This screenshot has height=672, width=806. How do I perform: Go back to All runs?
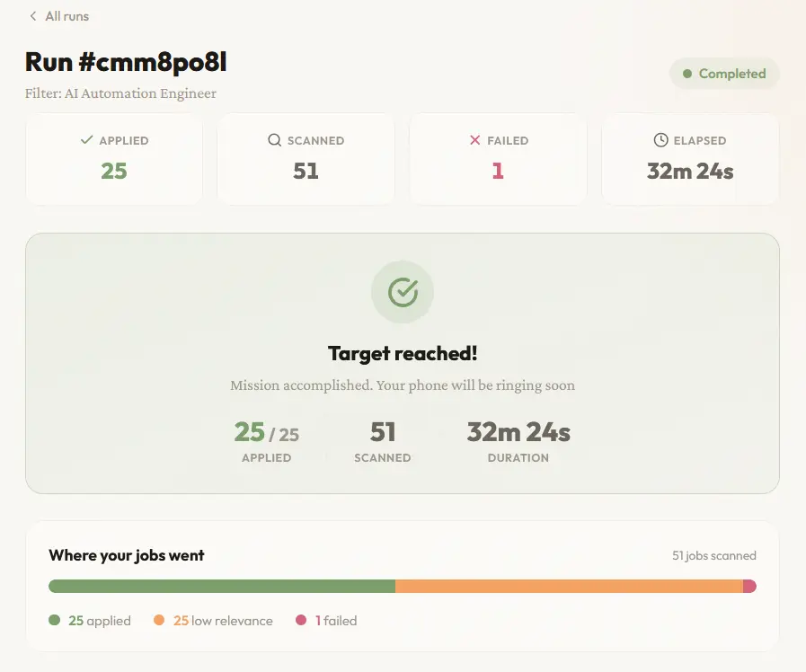pyautogui.click(x=59, y=16)
